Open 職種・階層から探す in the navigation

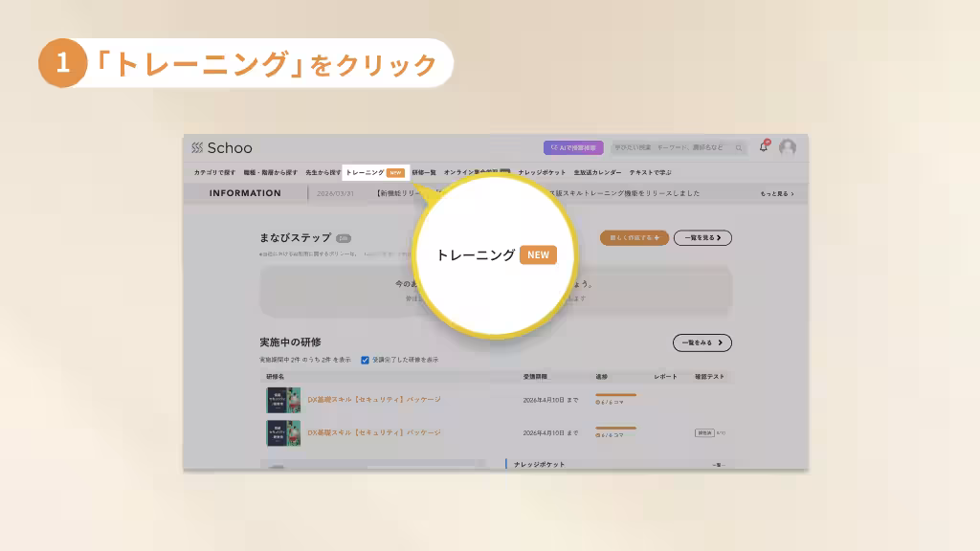(x=271, y=172)
